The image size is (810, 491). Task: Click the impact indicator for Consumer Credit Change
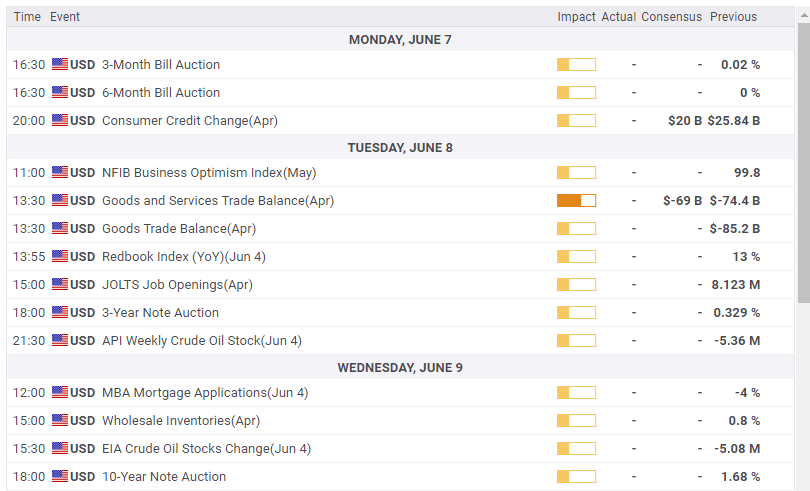576,120
